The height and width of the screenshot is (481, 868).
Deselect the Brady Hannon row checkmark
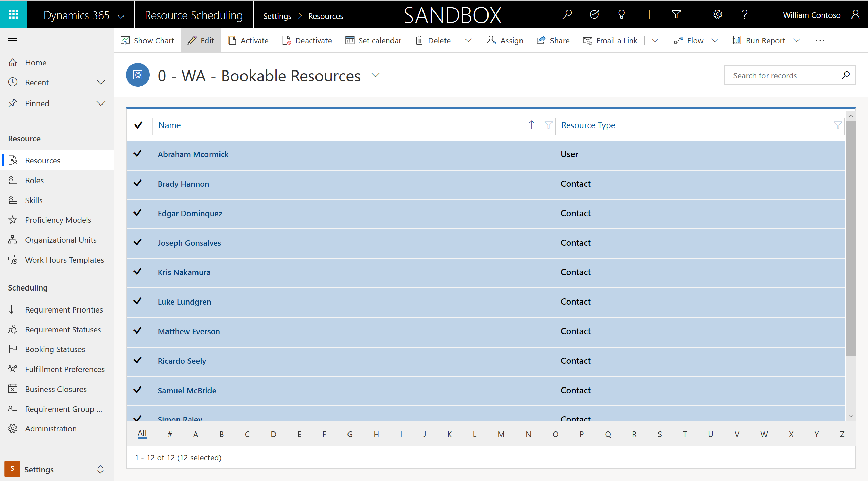coord(138,183)
